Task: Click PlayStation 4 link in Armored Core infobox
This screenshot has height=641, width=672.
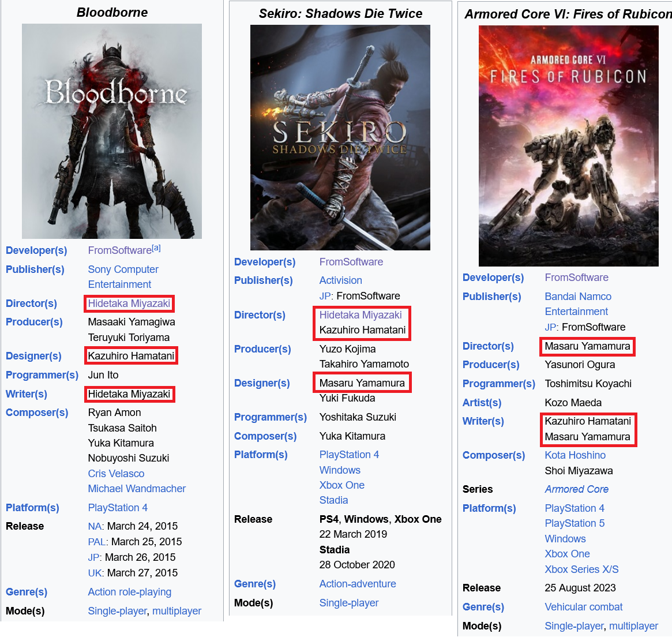Action: coord(575,508)
